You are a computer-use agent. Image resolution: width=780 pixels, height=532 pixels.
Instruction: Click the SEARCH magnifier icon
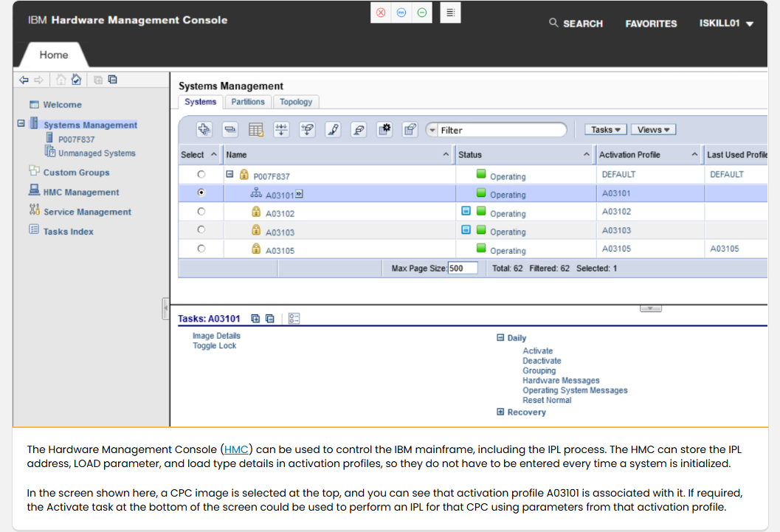[x=553, y=23]
